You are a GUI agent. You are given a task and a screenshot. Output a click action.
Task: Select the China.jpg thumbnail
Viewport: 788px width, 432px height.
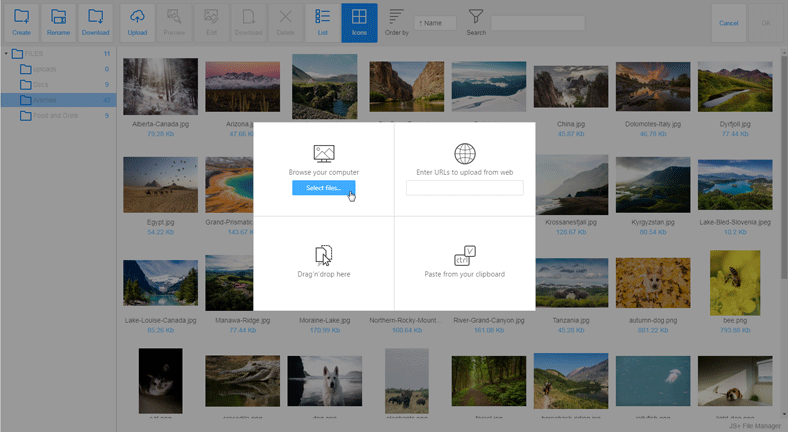(x=571, y=86)
